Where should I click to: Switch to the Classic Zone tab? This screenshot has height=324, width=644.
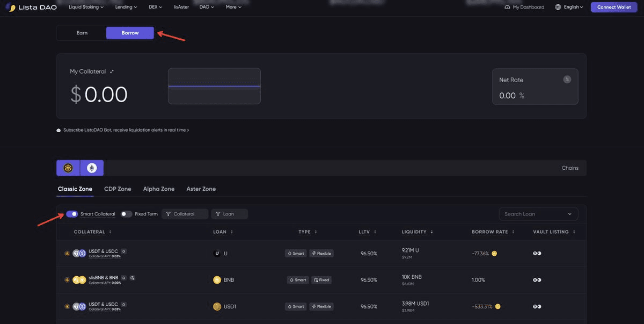pos(75,189)
